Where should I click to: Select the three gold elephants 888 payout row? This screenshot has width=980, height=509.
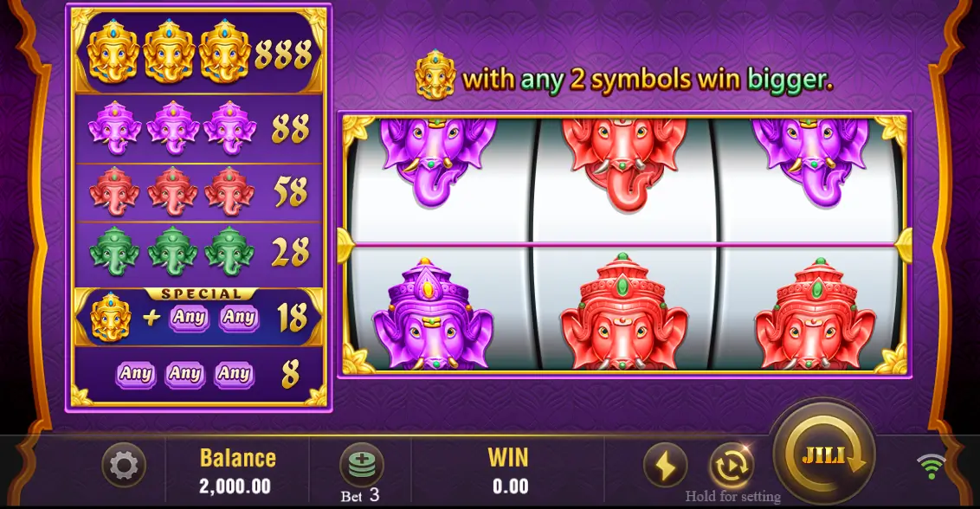point(199,53)
